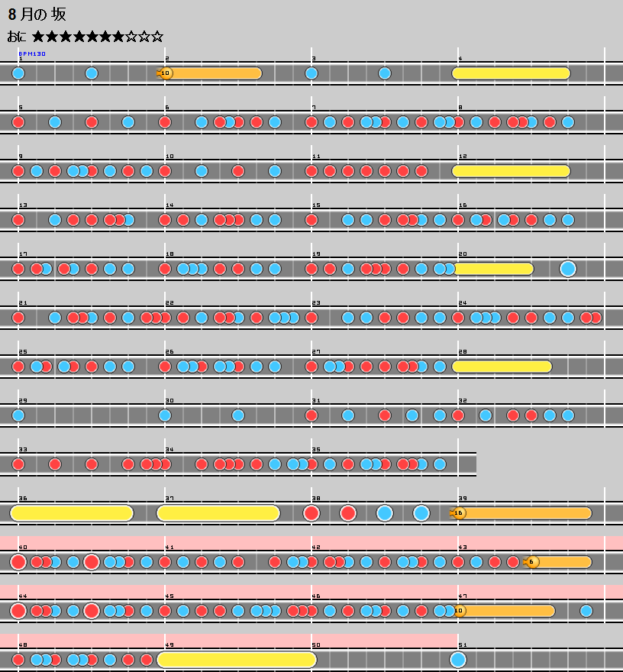
Task: Click the first blue note in measure 1
Action: [18, 73]
